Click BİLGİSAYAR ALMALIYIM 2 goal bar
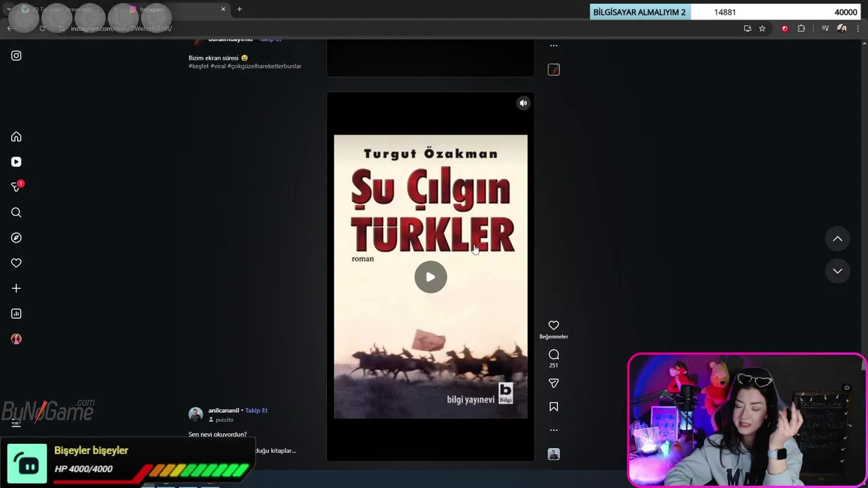The image size is (868, 488). coord(726,12)
